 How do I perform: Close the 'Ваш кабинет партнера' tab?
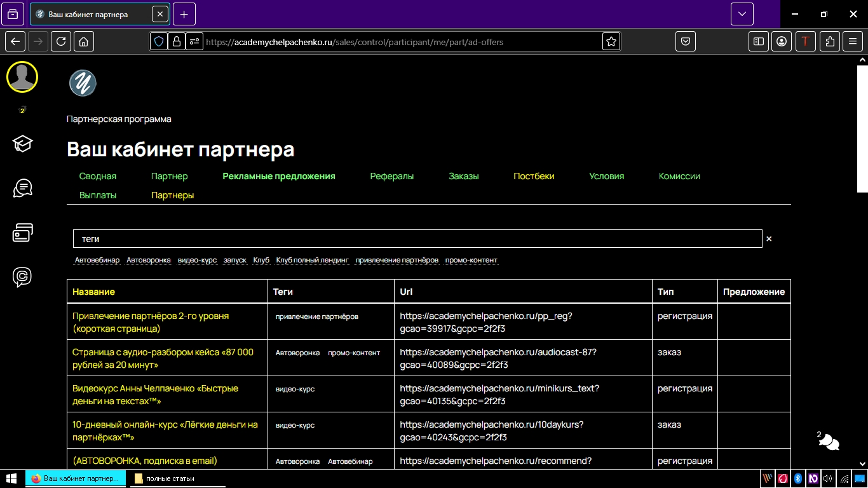pos(160,14)
